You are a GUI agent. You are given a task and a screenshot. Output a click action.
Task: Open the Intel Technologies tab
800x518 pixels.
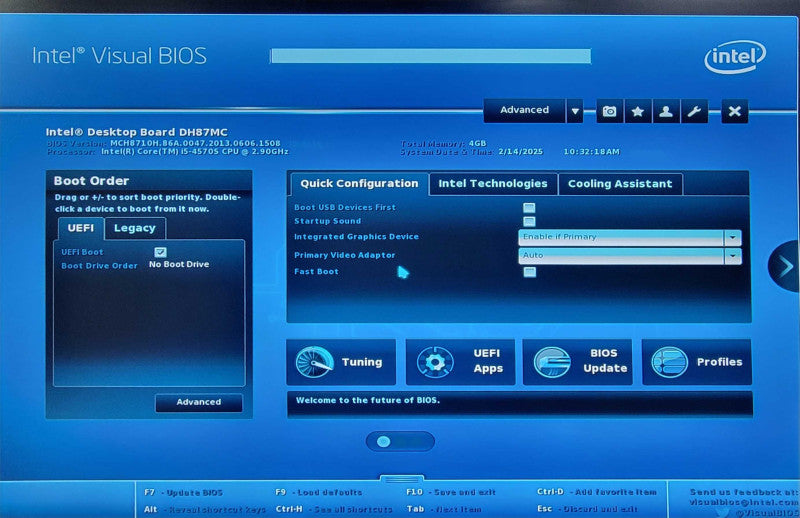point(493,184)
